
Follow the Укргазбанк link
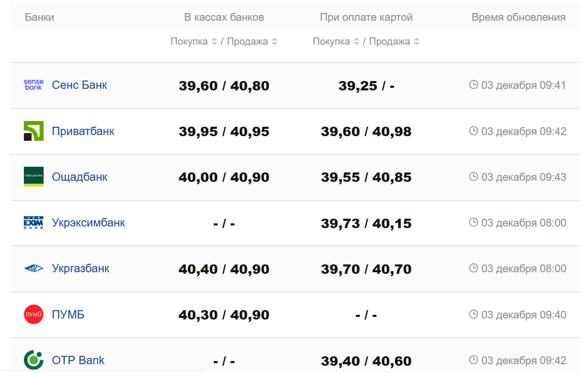point(80,269)
